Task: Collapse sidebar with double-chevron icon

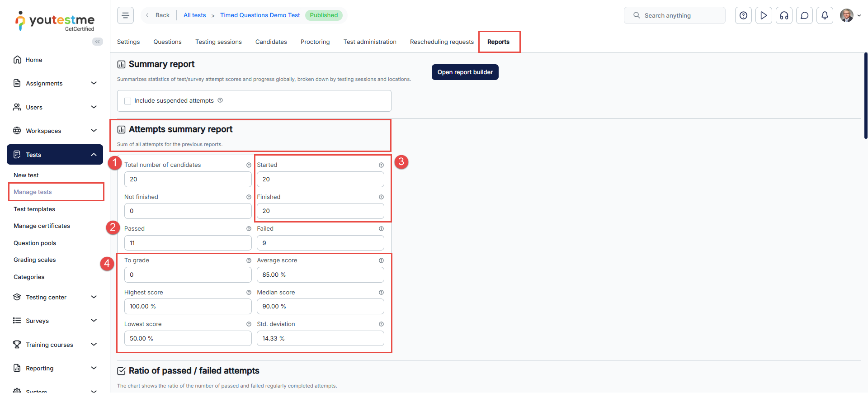Action: click(x=97, y=42)
